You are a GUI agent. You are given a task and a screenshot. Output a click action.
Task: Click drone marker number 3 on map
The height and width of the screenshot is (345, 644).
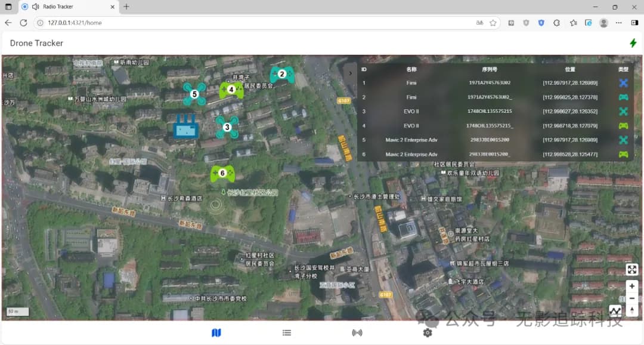click(227, 127)
